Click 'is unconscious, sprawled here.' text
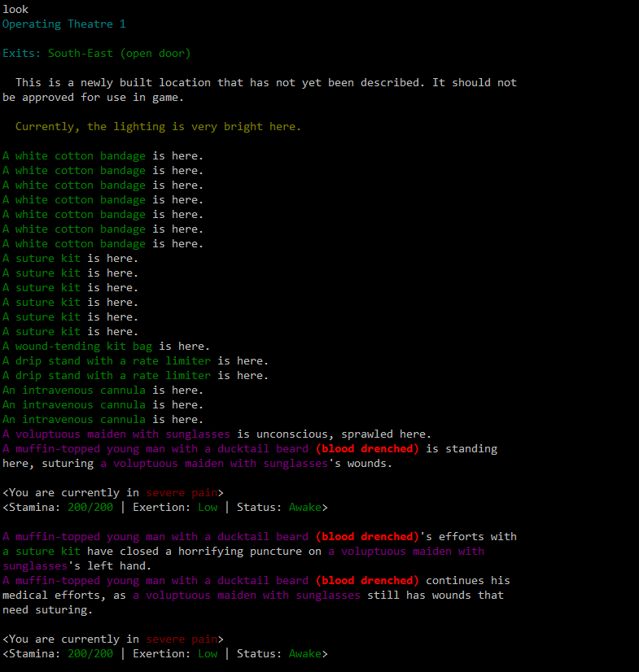Screen dimensions: 639x672 [334, 434]
